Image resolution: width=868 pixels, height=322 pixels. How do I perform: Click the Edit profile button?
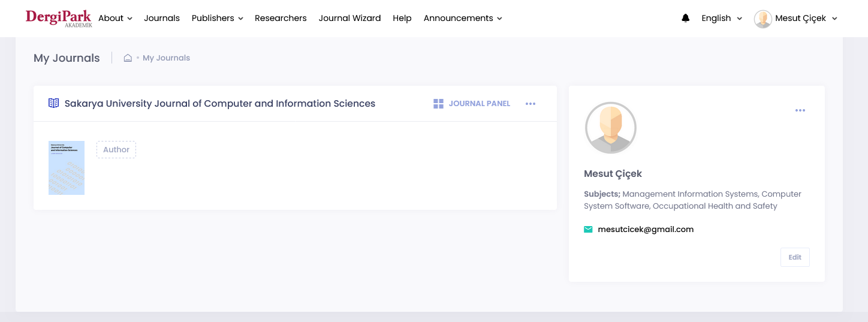[x=795, y=257]
